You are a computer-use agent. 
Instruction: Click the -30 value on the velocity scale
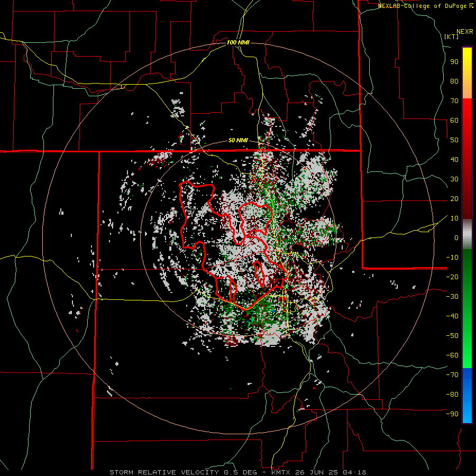(x=452, y=297)
